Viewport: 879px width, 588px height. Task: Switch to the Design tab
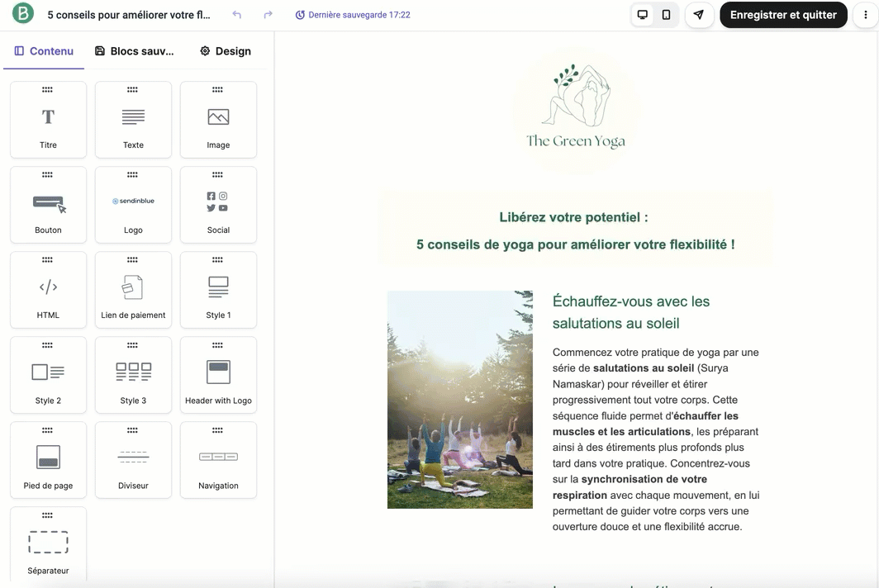[x=225, y=51]
